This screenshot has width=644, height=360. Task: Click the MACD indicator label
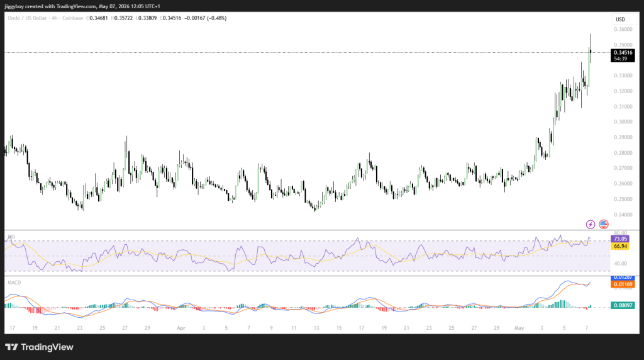click(x=14, y=283)
